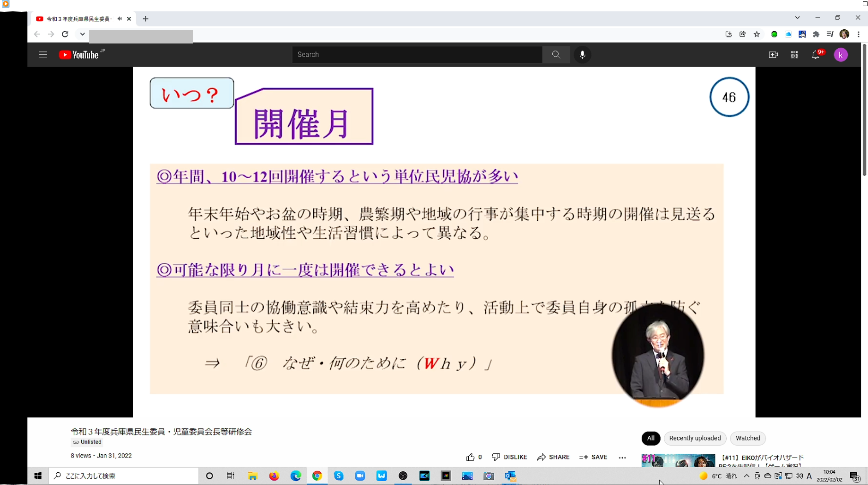
Task: Open the Chrome profile picture
Action: coord(844,34)
